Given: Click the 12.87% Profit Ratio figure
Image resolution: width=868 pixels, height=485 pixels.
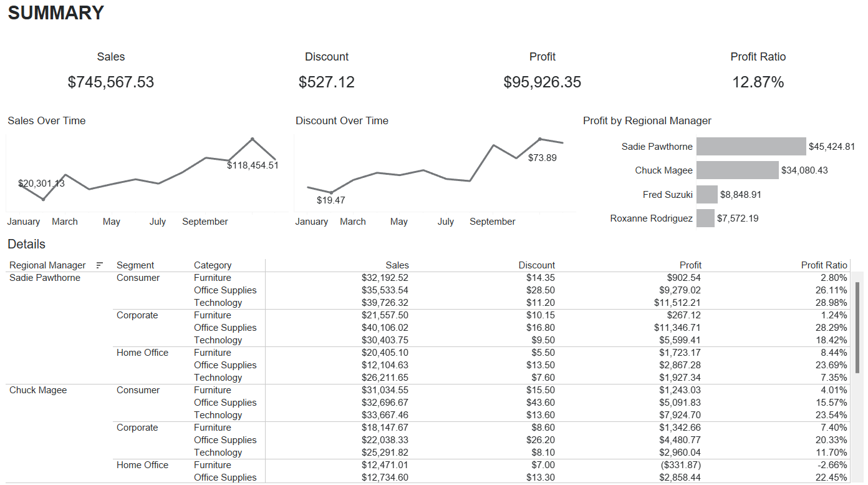Looking at the screenshot, I should click(x=758, y=82).
